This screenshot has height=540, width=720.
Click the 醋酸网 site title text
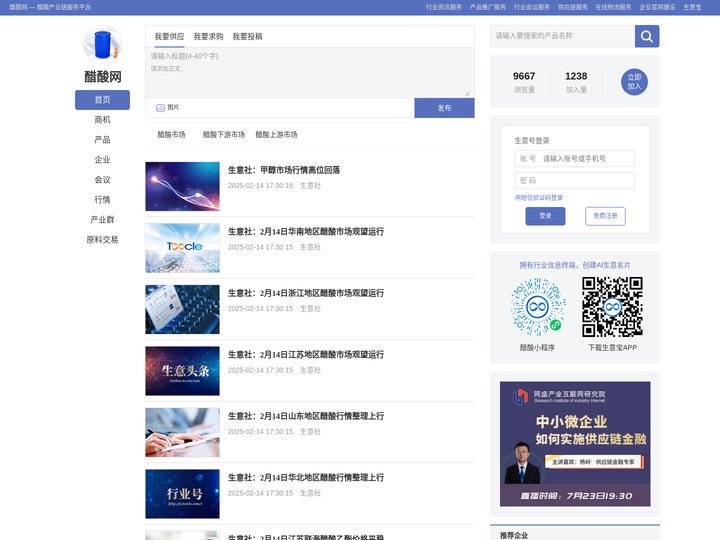102,77
